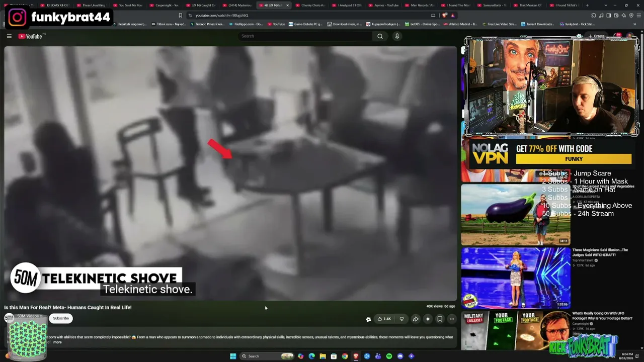Screen dimensions: 644x362
Task: Open the magicians illusion video thumbnail
Action: (x=516, y=278)
